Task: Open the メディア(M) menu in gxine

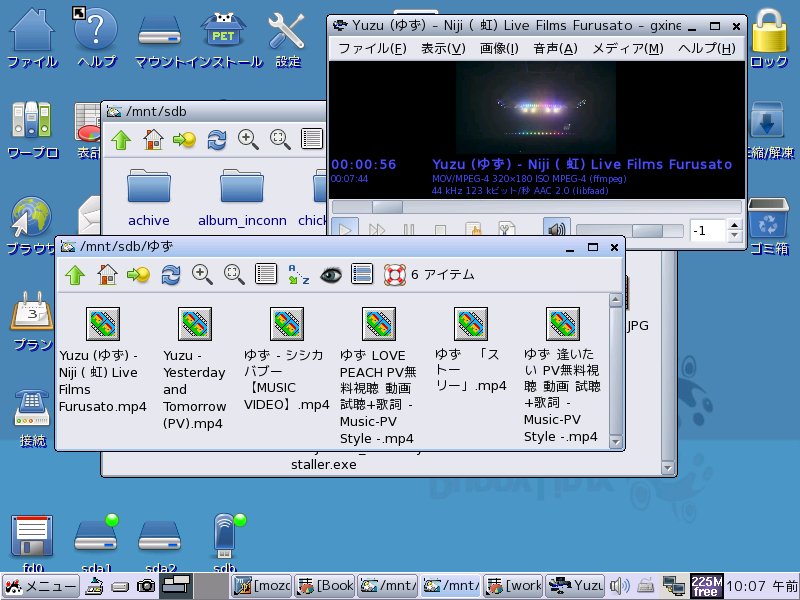Action: [627, 48]
